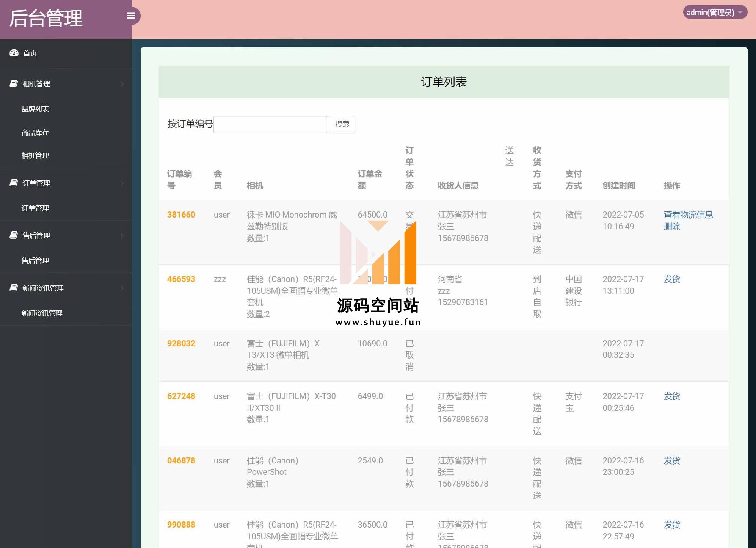This screenshot has height=548, width=756.
Task: Click the 支付方式 column header
Action: click(x=574, y=180)
